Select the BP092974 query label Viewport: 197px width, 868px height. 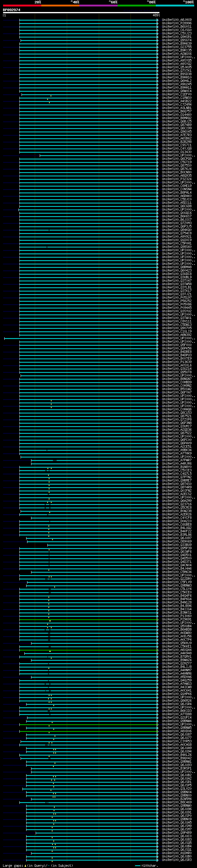tap(11, 10)
